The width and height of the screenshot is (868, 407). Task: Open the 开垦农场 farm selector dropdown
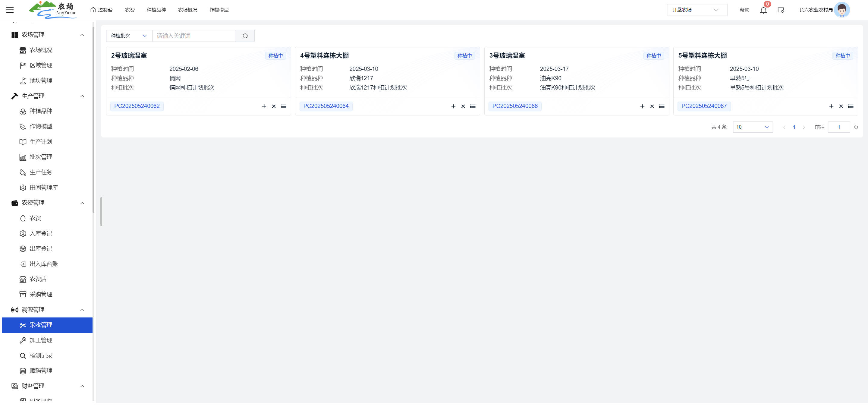697,10
